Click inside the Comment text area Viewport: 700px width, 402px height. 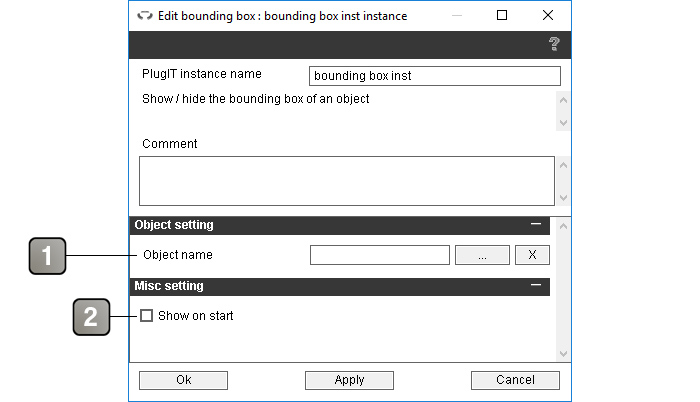click(347, 181)
